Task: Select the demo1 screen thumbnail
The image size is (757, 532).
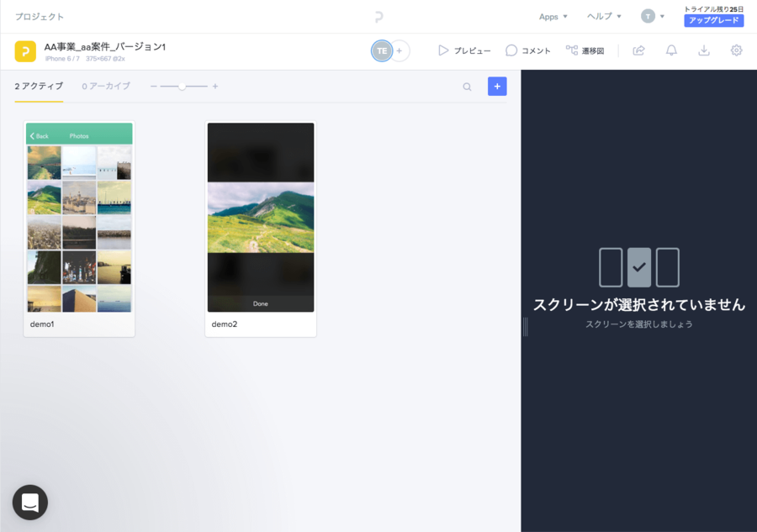Action: [79, 218]
